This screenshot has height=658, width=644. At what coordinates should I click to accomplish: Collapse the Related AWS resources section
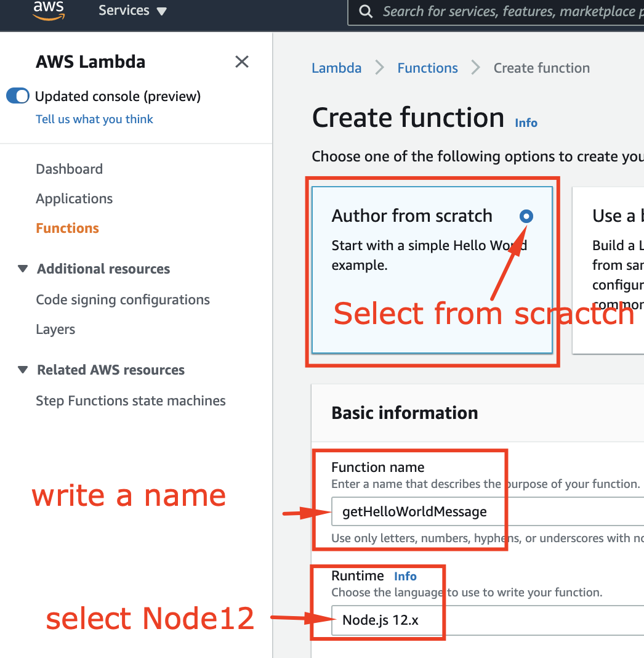(x=23, y=370)
